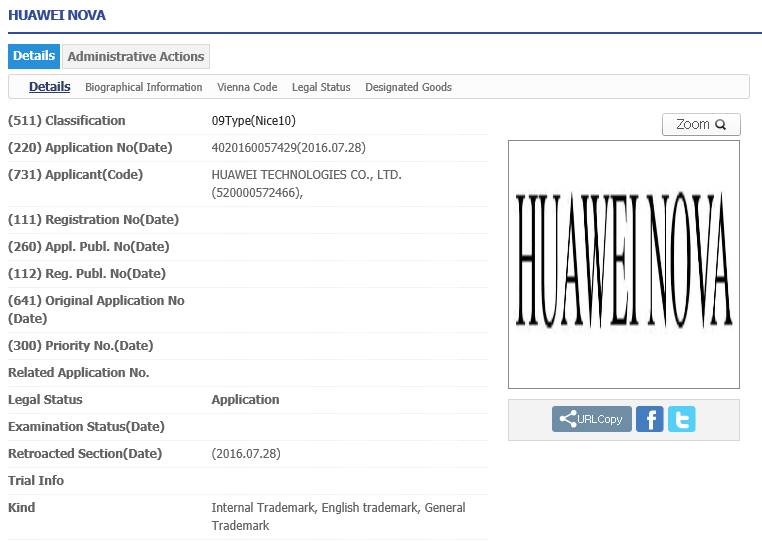Open the Legal Status section link

point(321,87)
